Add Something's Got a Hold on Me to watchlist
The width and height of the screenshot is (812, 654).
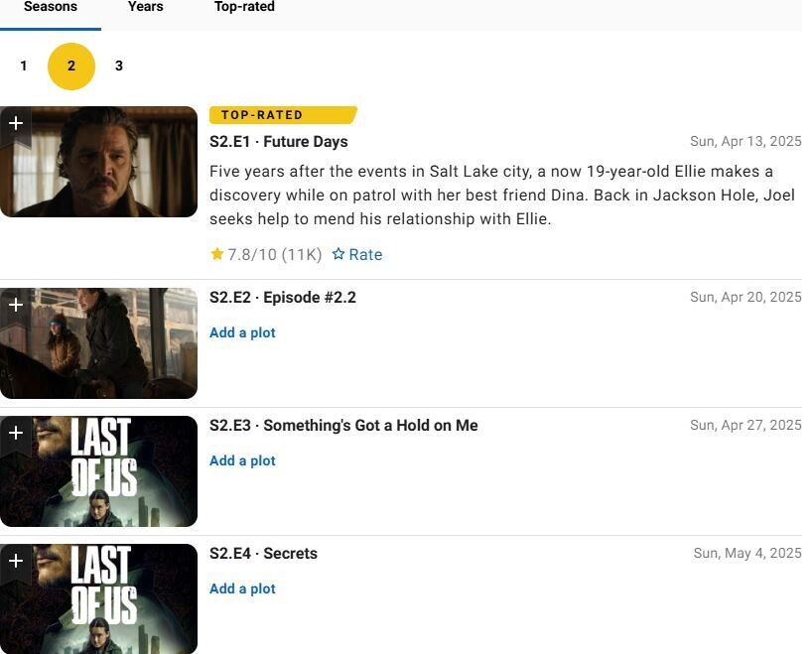pyautogui.click(x=16, y=433)
